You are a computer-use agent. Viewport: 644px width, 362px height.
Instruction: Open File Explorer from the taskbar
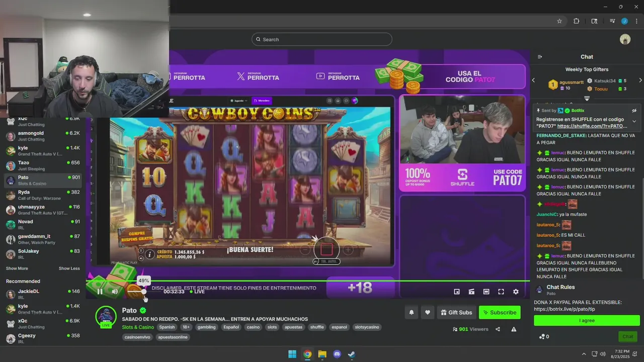322,354
